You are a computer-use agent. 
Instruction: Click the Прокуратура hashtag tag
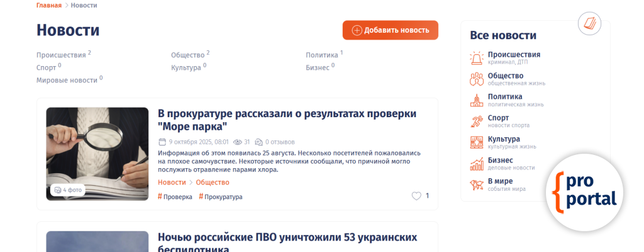pyautogui.click(x=221, y=197)
